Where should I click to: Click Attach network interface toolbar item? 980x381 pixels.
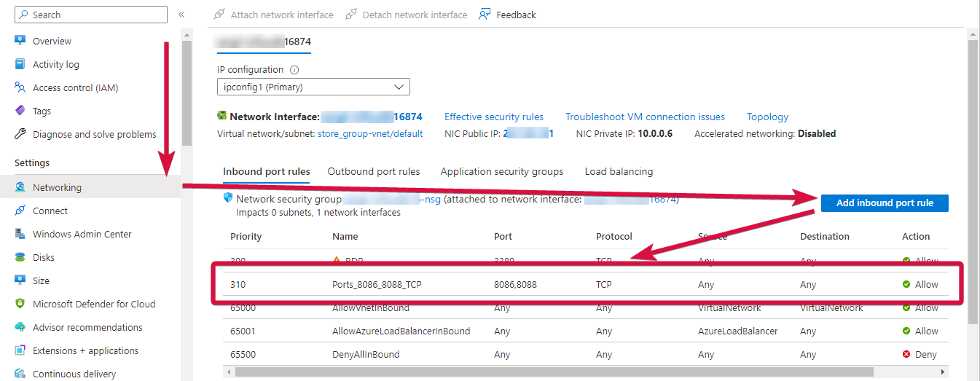tap(273, 15)
